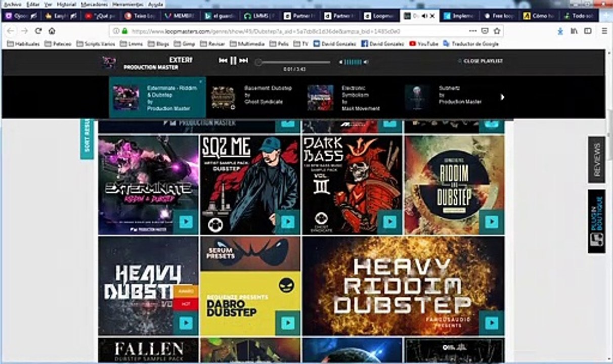Show next playlist items with right arrow
The width and height of the screenshot is (613, 364).
(502, 97)
